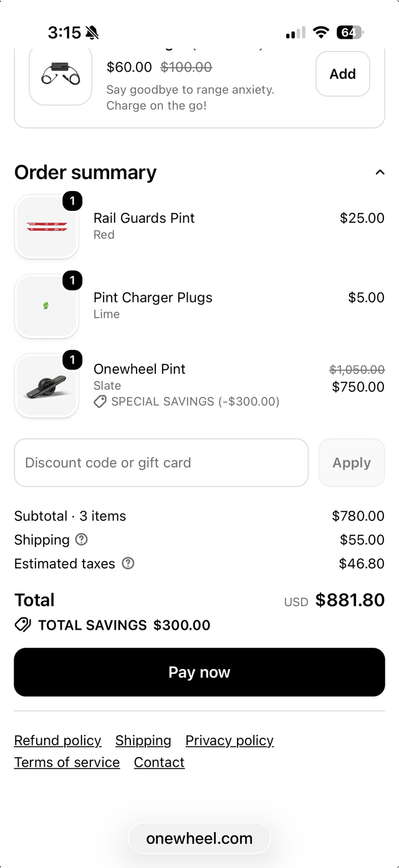Open the Estimated taxes help icon
Viewport: 399px width, 868px height.
coord(128,563)
